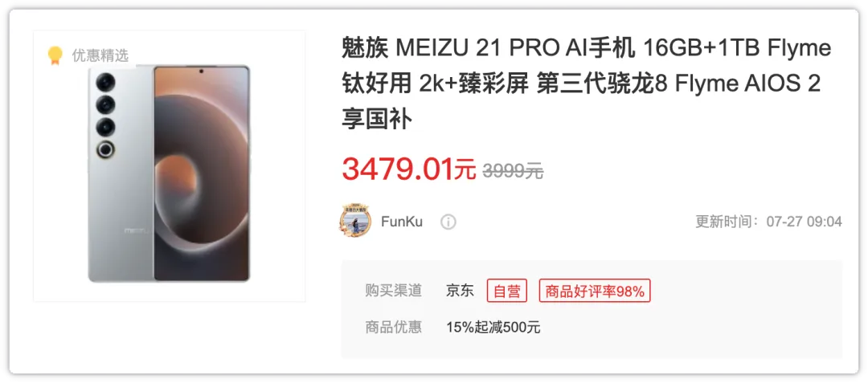Click the 京东 purchase channel text
The image size is (868, 383).
click(x=460, y=291)
